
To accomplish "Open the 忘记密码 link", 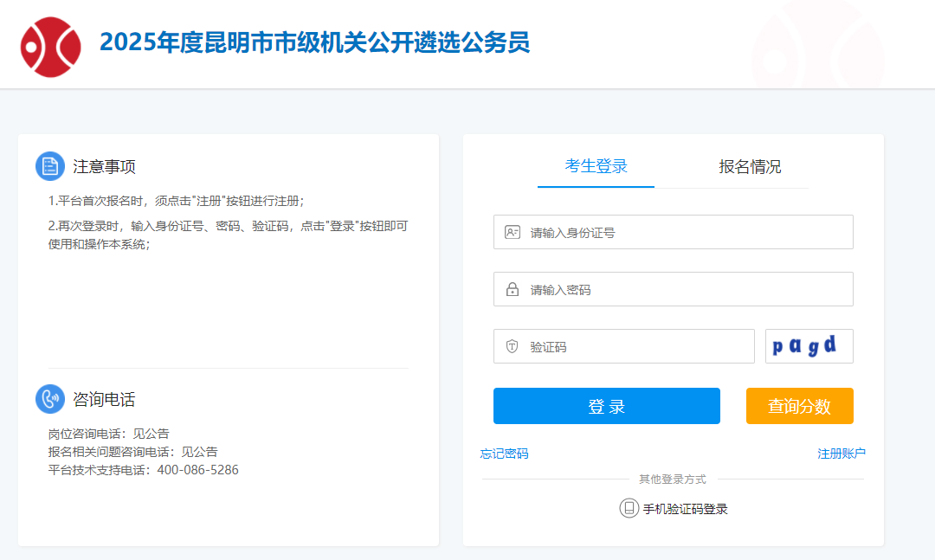I will 504,454.
